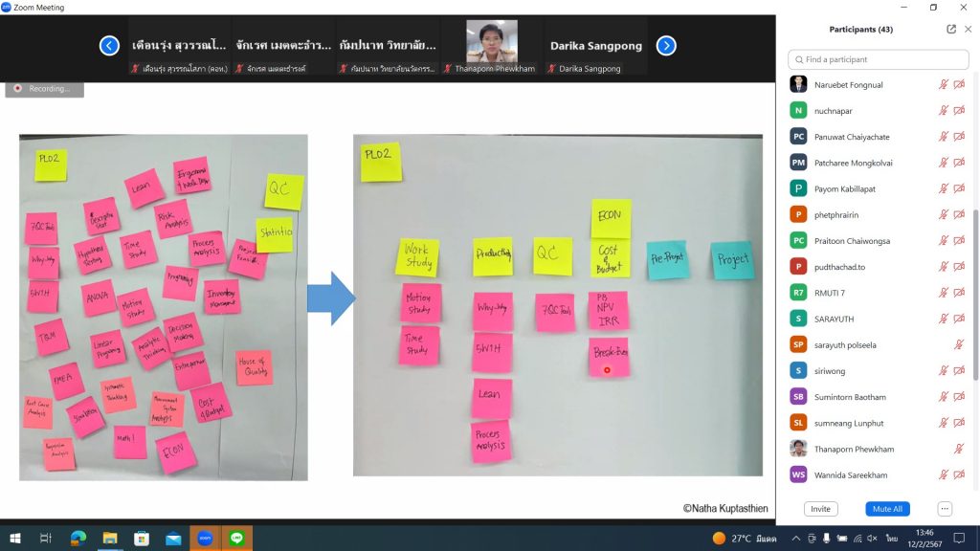The width and height of the screenshot is (980, 551).
Task: Open File Explorer from taskbar
Action: (x=109, y=539)
